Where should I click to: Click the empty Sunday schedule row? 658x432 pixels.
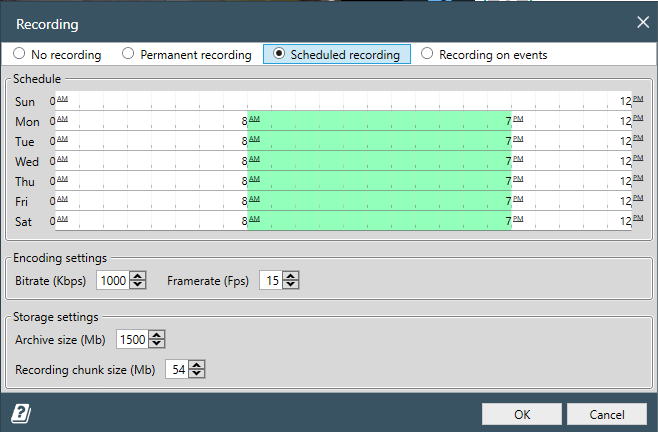coord(340,100)
